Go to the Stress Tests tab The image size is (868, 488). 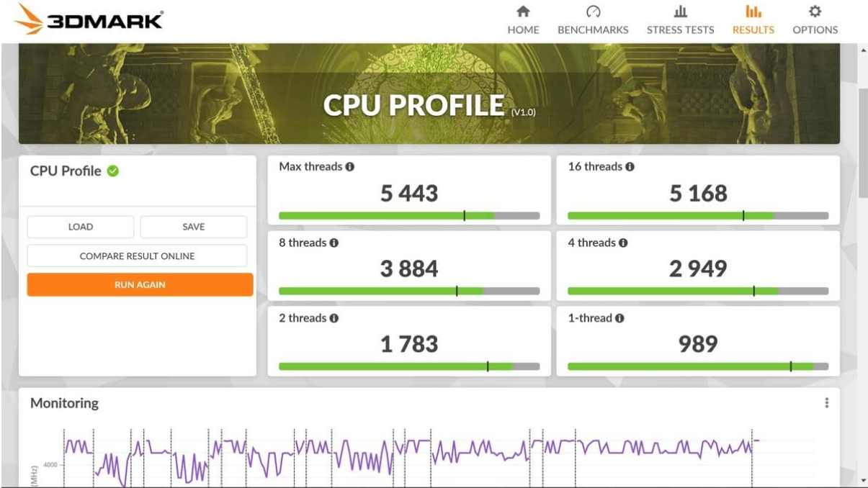[680, 20]
